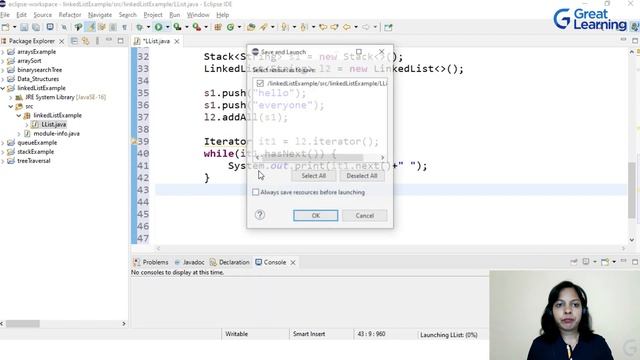Click the Open Perspective icon
This screenshot has width=640, height=360.
[x=388, y=27]
